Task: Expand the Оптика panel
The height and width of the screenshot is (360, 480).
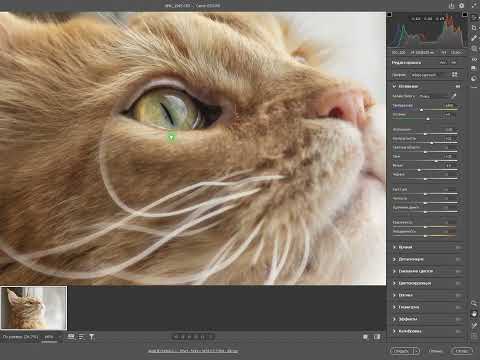Action: click(x=394, y=295)
